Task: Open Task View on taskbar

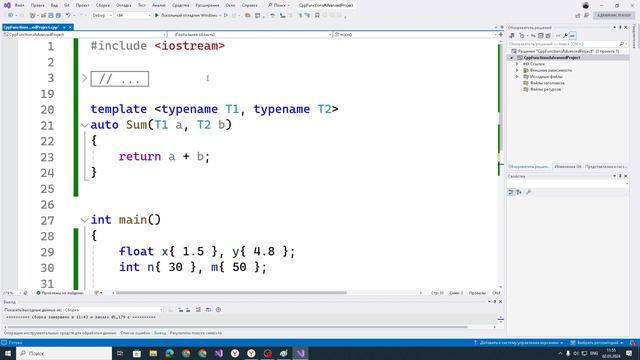Action: pyautogui.click(x=120, y=353)
